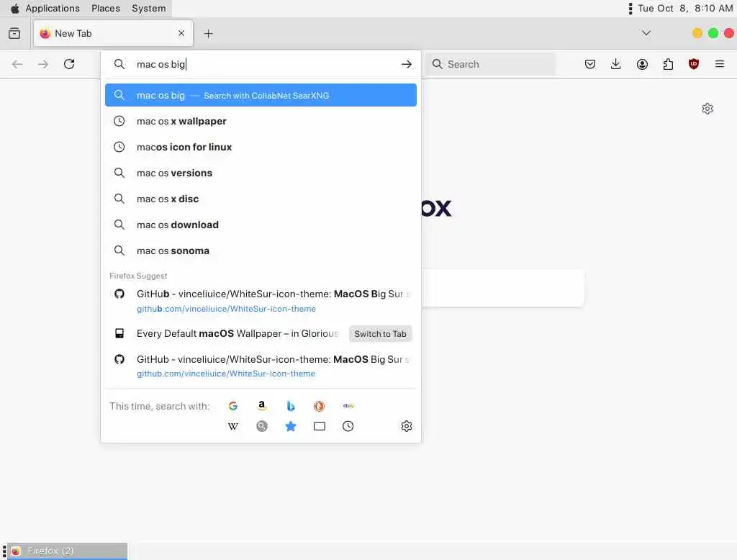The height and width of the screenshot is (560, 737).
Task: Click the forward navigation arrow
Action: (x=43, y=64)
